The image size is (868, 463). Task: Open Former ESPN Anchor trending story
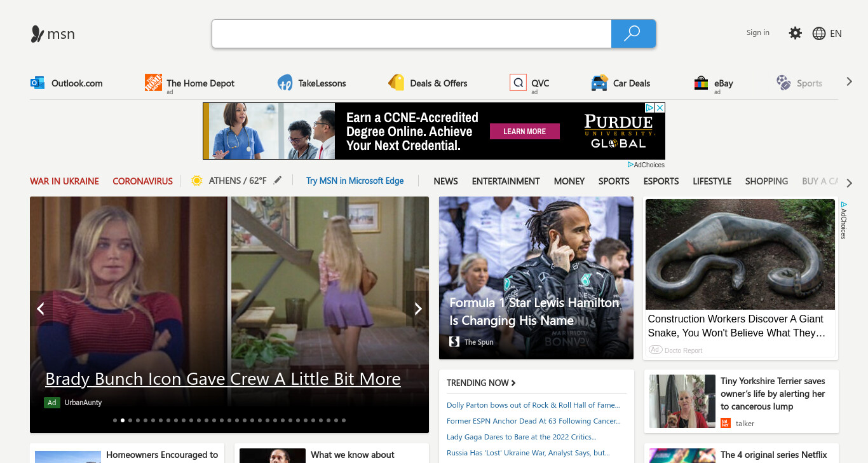pos(533,421)
